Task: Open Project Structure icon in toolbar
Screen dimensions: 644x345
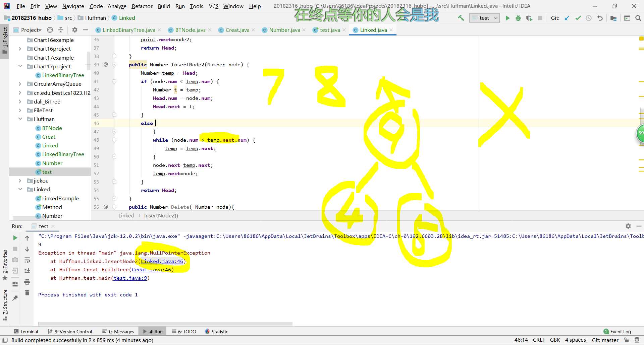Action: click(x=613, y=18)
